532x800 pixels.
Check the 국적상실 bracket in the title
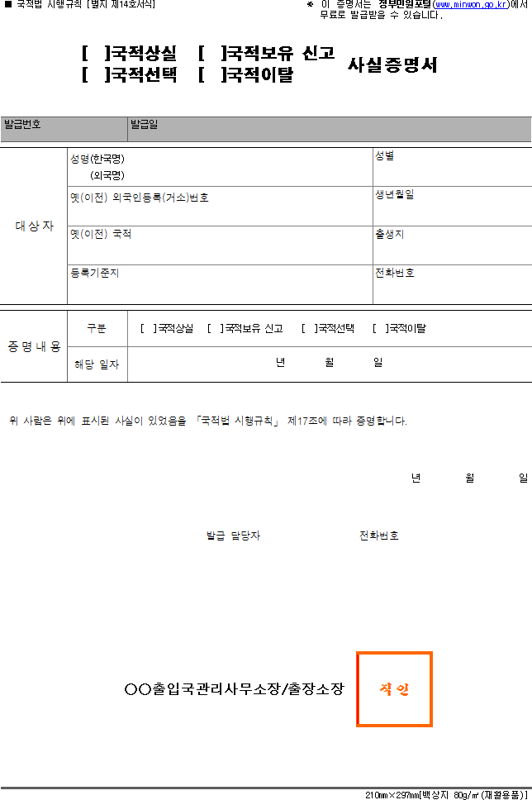click(x=96, y=53)
